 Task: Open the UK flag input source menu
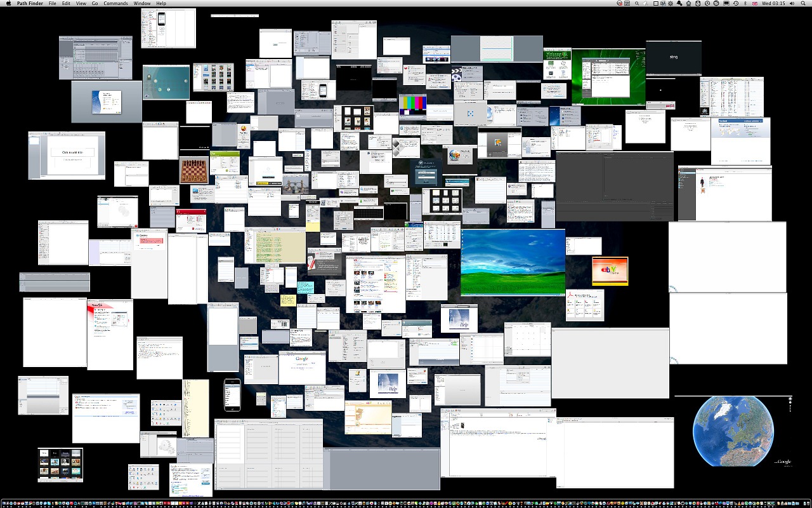(754, 3)
